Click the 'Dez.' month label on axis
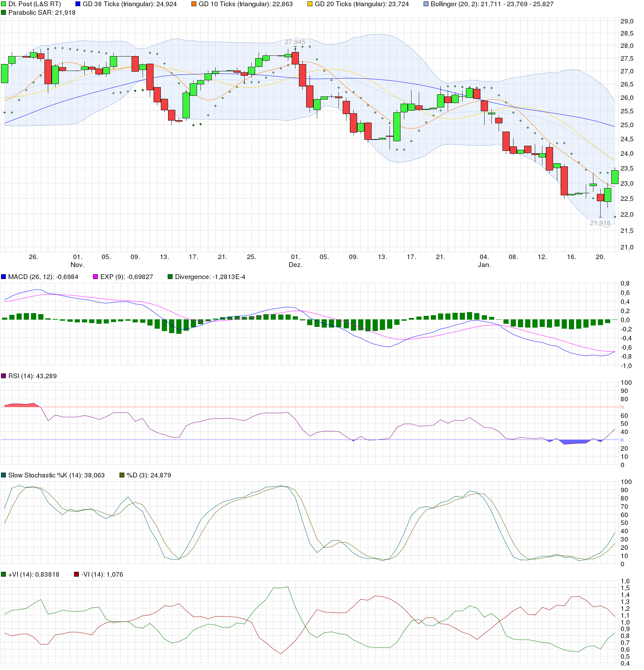The image size is (644, 670). point(295,265)
